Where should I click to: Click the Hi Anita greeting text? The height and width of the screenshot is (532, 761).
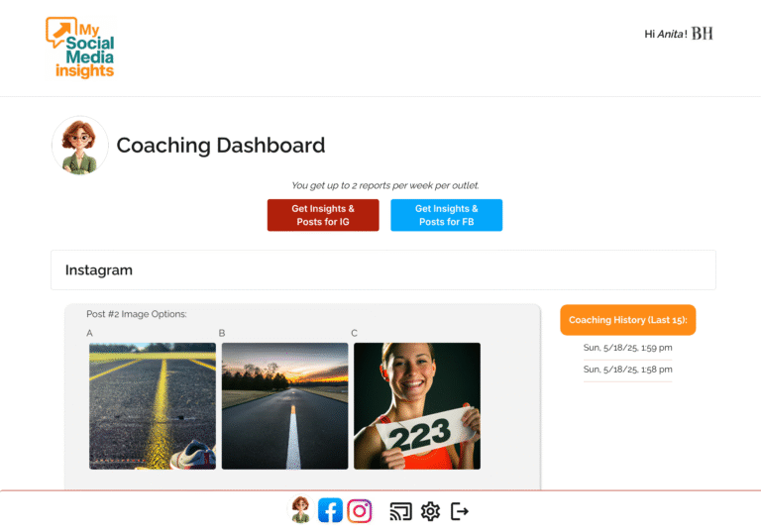click(x=666, y=34)
